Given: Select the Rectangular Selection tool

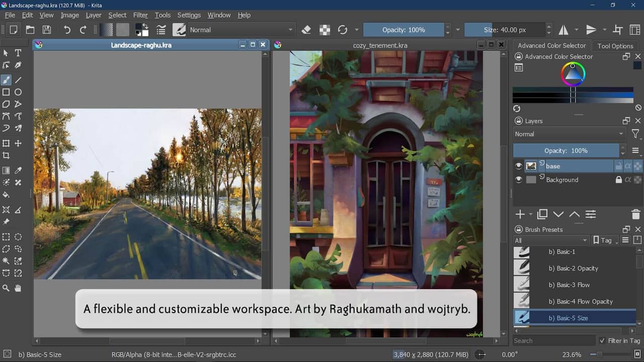Looking at the screenshot, I should [x=6, y=237].
